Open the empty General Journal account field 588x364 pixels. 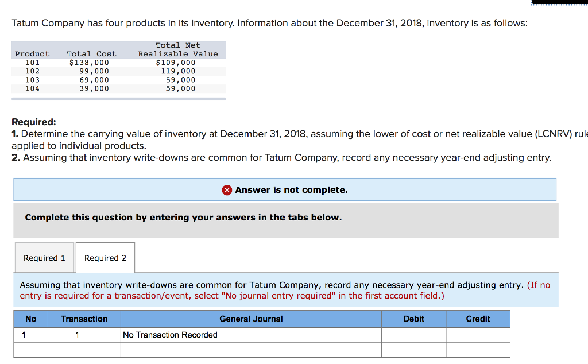[251, 350]
